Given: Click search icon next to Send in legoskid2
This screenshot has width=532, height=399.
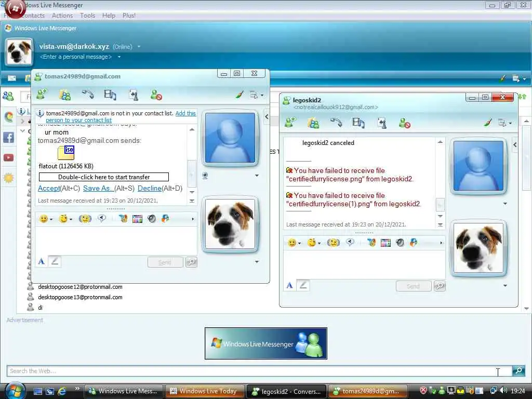Looking at the screenshot, I should 440,286.
